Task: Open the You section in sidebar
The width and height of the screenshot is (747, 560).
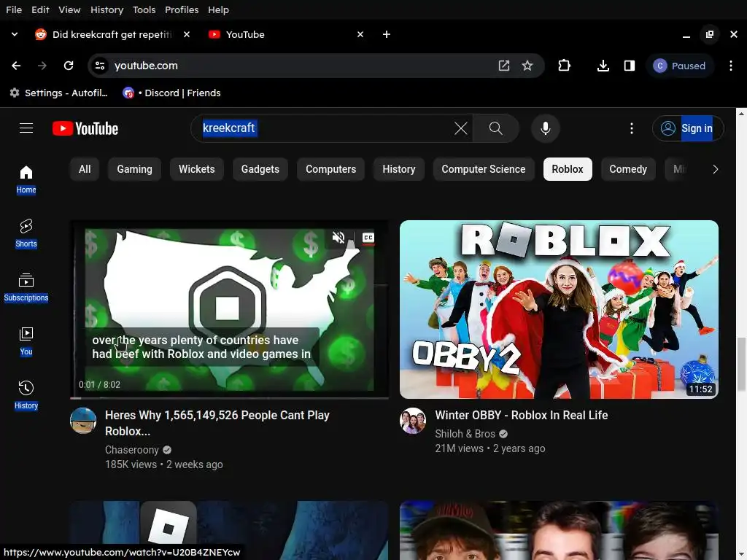Action: (x=26, y=341)
